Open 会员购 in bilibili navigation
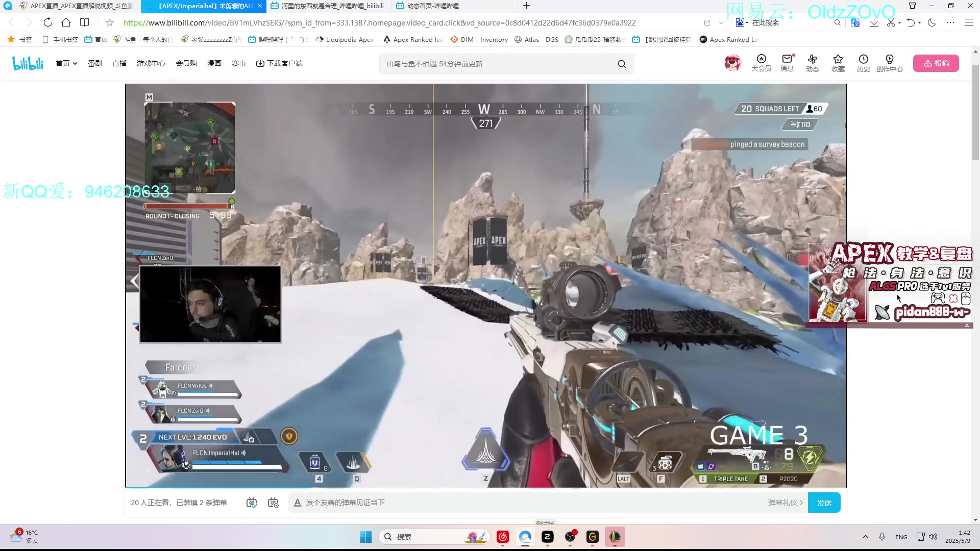This screenshot has height=551, width=980. [186, 63]
